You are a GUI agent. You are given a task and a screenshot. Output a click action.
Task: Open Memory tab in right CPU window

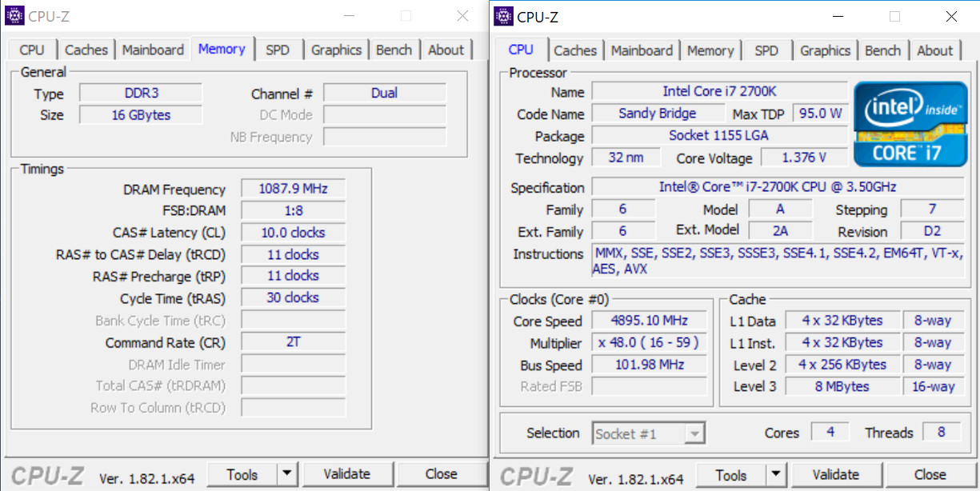[x=710, y=50]
